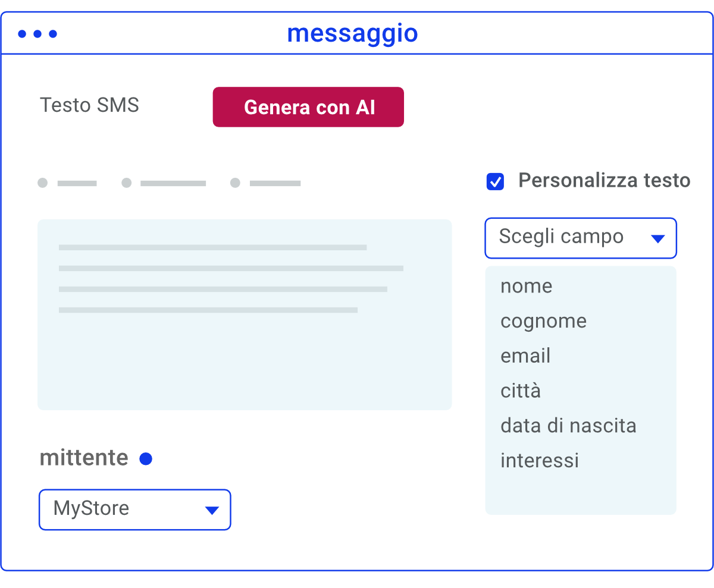
Task: Click the Scegli campo dropdown arrow
Action: (657, 239)
